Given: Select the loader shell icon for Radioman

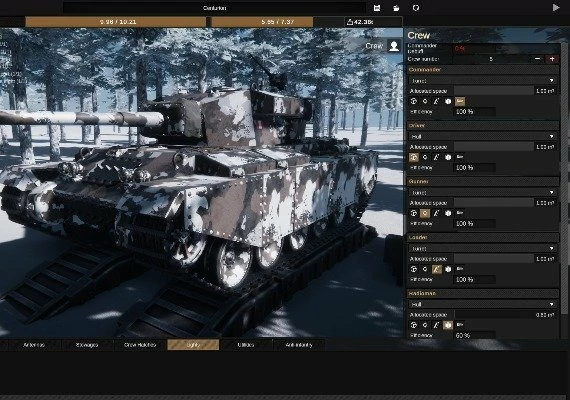Looking at the screenshot, I should click(437, 325).
